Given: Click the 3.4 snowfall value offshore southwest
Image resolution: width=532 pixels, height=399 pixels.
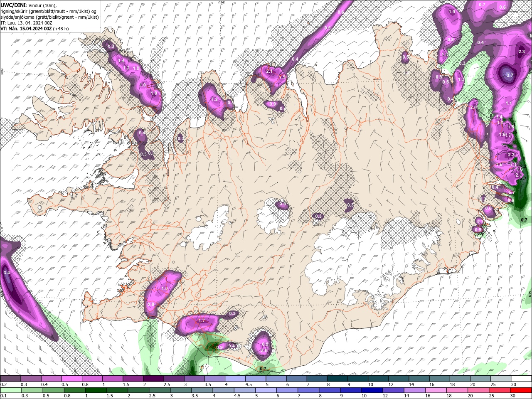Looking at the screenshot, I should 6,273.
